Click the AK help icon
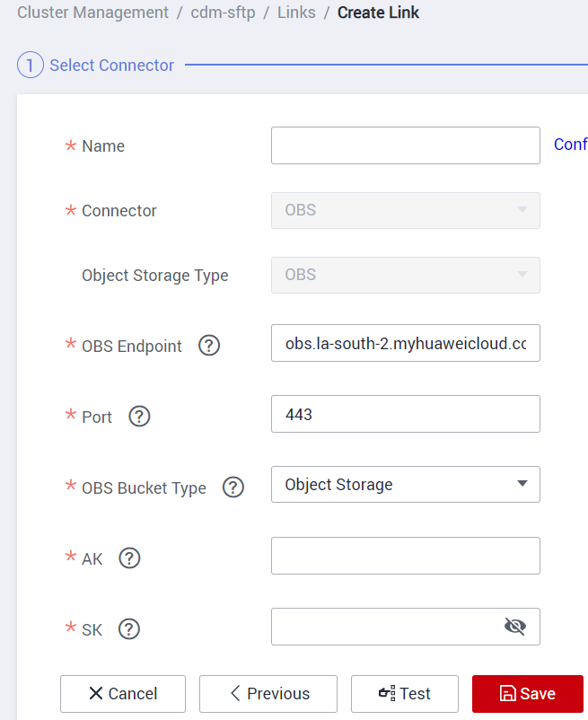The width and height of the screenshot is (588, 720). [129, 558]
